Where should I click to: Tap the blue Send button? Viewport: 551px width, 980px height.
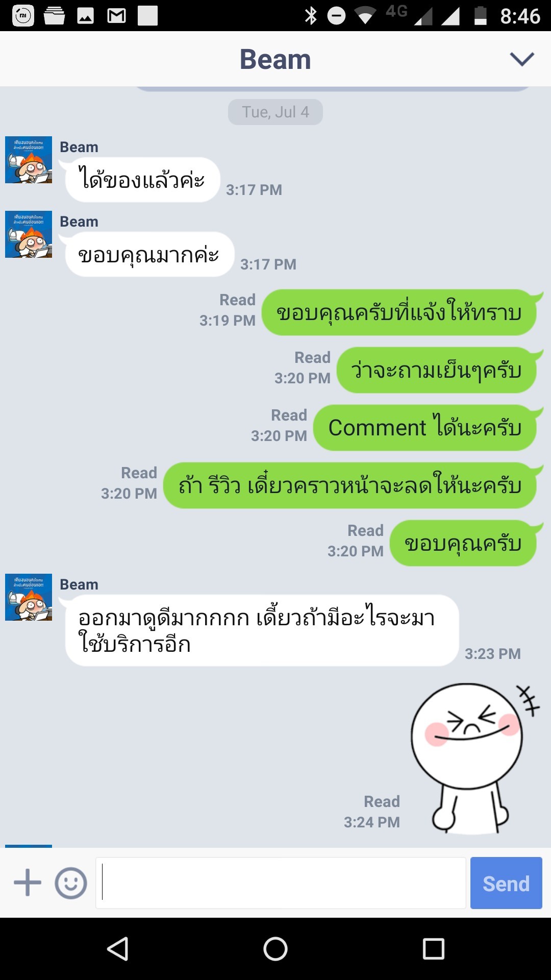click(x=506, y=883)
